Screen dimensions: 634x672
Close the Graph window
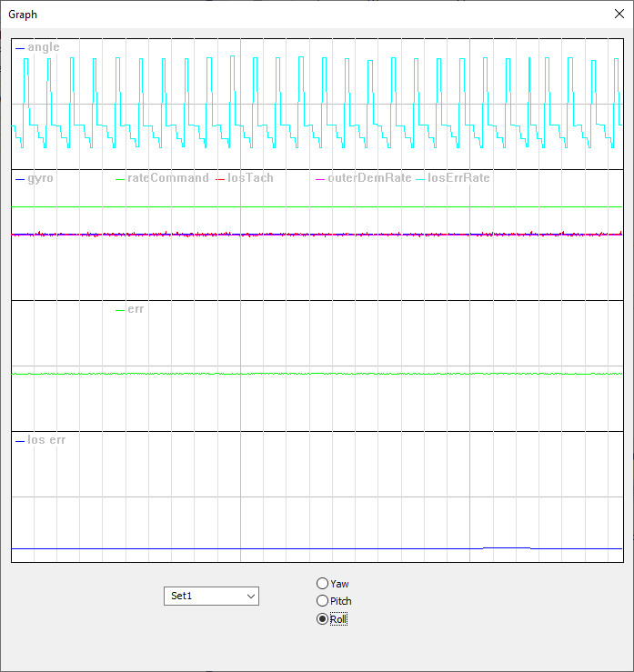619,14
